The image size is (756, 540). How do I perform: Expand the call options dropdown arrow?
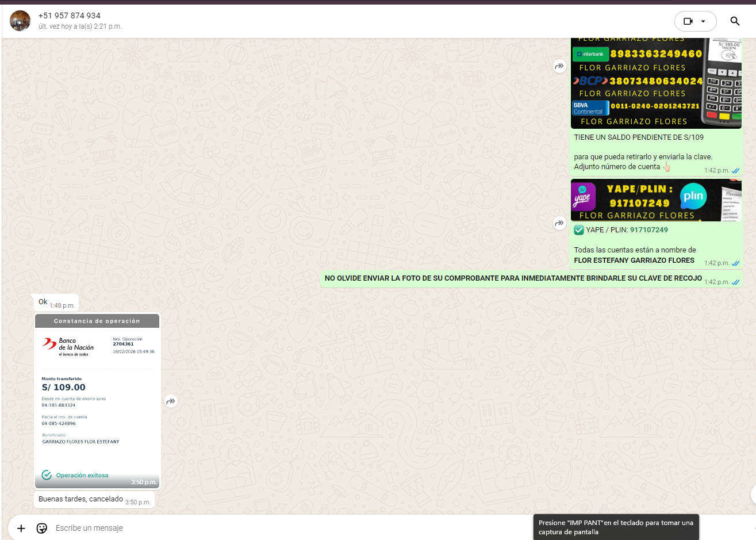pos(703,21)
